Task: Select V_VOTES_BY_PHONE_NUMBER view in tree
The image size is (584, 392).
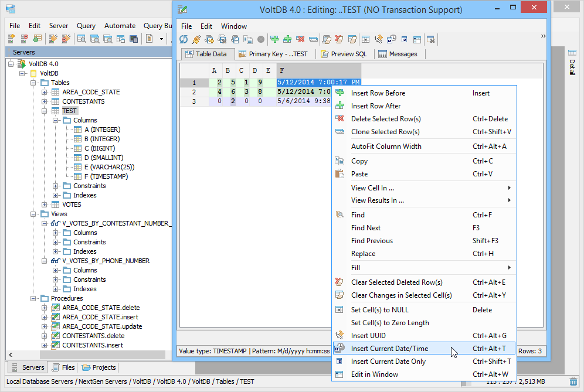Action: pyautogui.click(x=106, y=261)
